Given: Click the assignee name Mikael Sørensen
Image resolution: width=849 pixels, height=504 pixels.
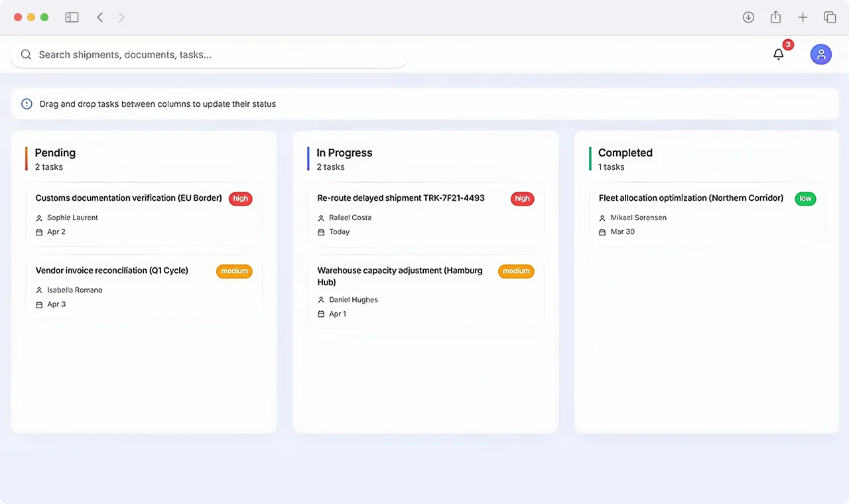Looking at the screenshot, I should click(x=639, y=218).
